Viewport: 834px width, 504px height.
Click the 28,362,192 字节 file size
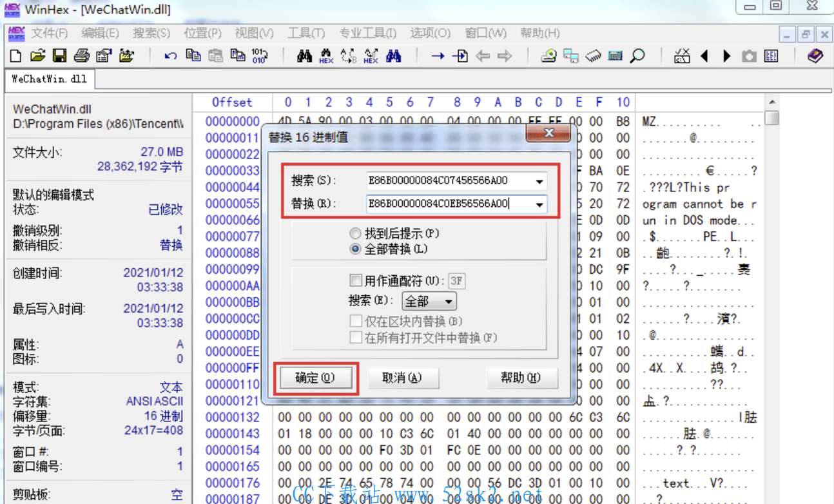coord(140,167)
